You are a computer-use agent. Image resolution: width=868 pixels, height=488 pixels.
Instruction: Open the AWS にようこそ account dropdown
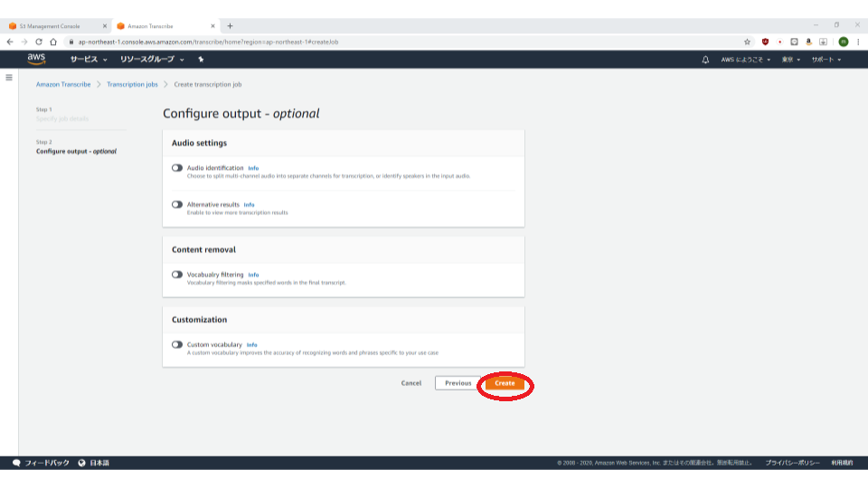pos(746,60)
